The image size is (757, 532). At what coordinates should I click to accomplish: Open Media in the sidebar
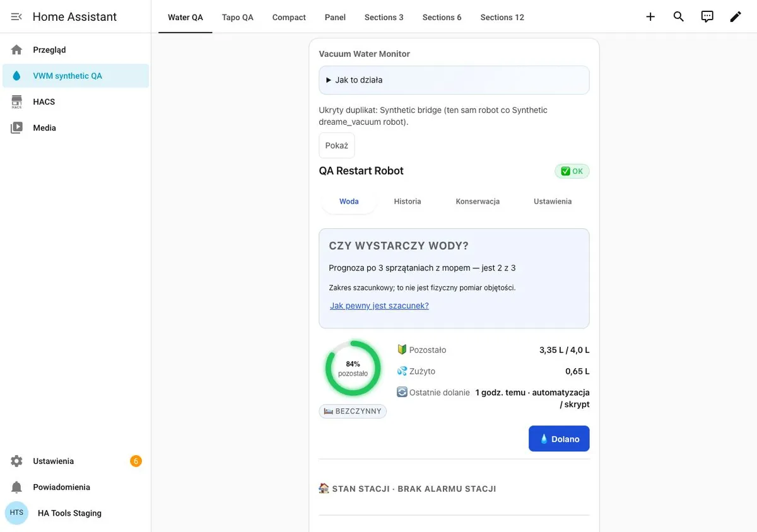(76, 128)
